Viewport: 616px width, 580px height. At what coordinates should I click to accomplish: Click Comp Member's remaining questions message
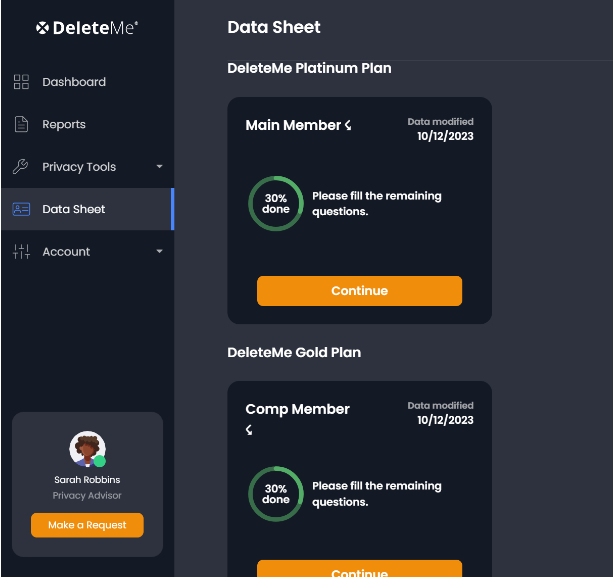click(377, 494)
